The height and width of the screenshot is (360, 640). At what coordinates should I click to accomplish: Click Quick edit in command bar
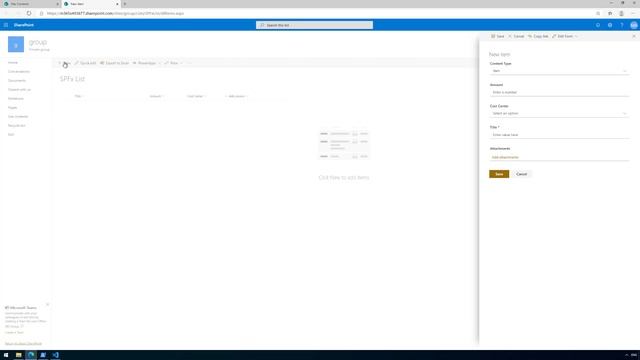[x=85, y=63]
